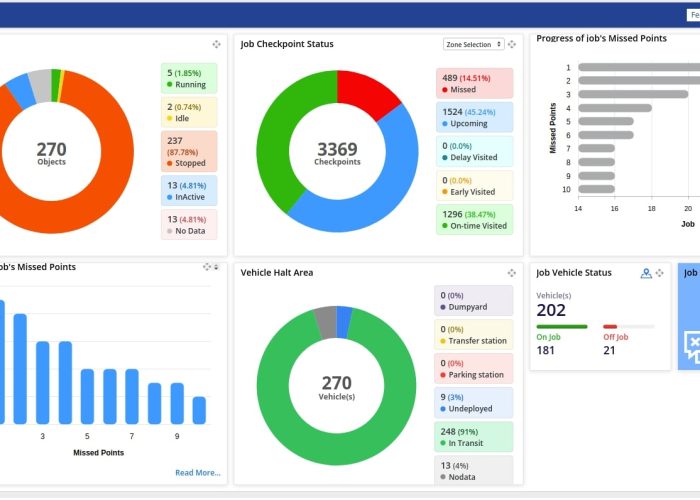Click user location icon in Job Vehicle Status
This screenshot has width=700, height=500.
coord(646,273)
